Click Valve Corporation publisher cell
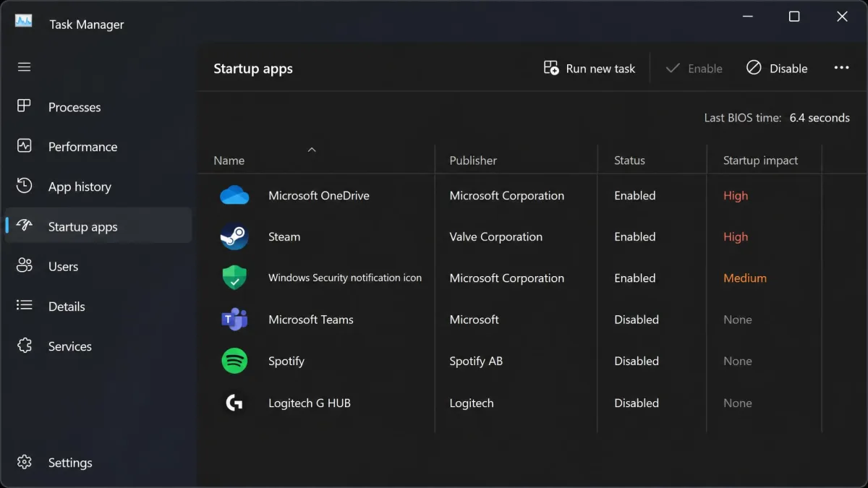Viewport: 868px width, 488px height. pos(495,236)
